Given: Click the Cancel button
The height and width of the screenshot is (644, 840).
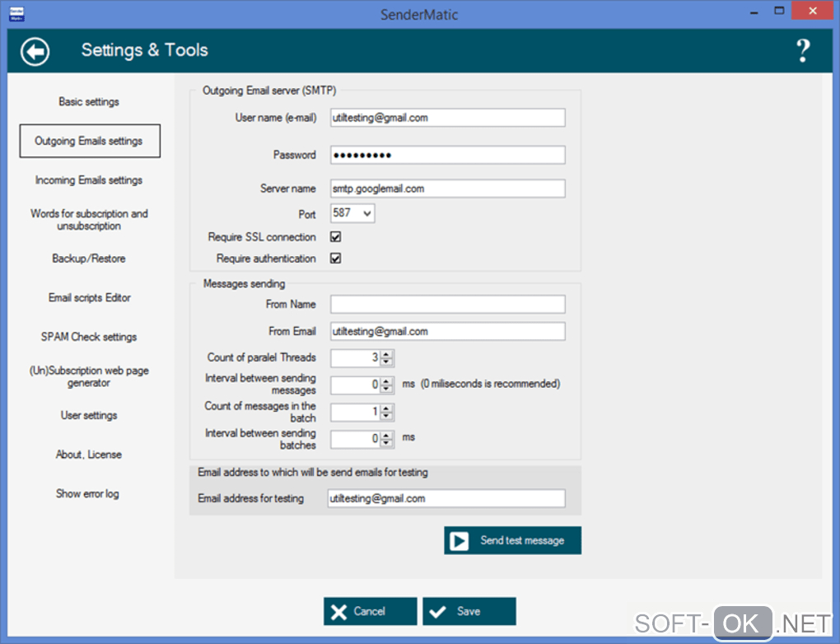Looking at the screenshot, I should [371, 611].
